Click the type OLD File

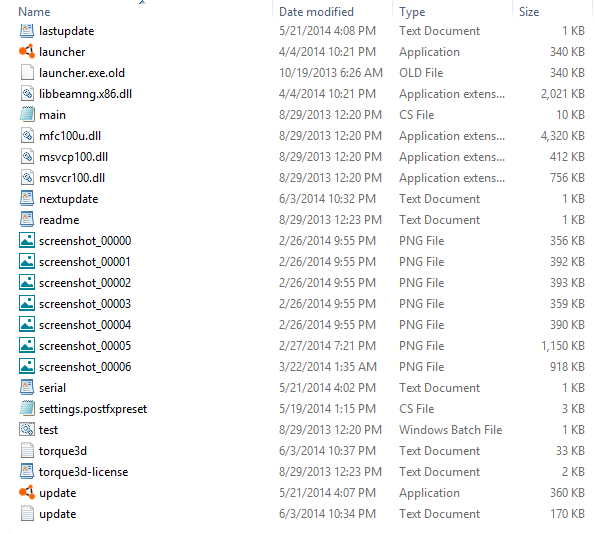[421, 72]
